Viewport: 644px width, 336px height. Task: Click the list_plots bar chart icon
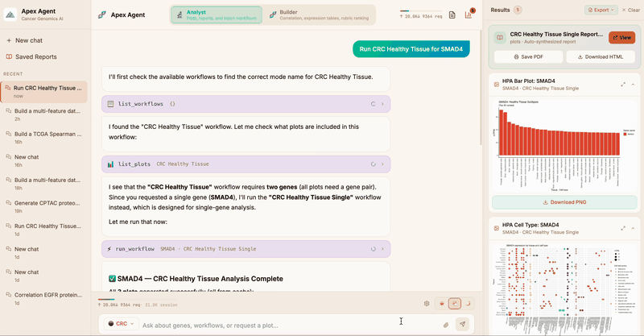110,164
